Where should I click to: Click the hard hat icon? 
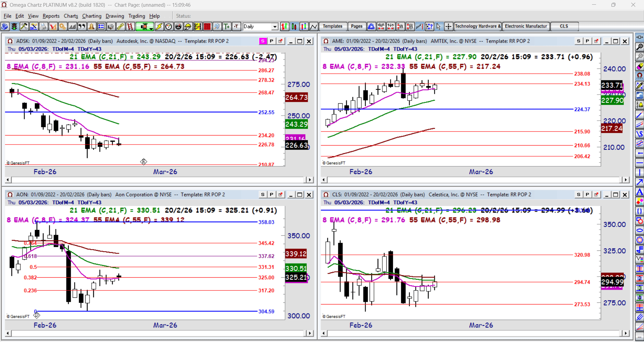[x=188, y=26]
